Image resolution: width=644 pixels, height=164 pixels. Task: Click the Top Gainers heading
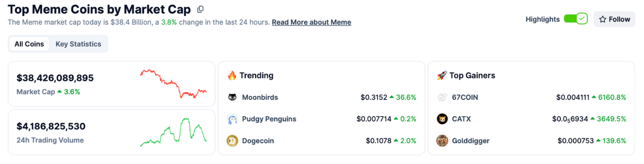pos(472,75)
